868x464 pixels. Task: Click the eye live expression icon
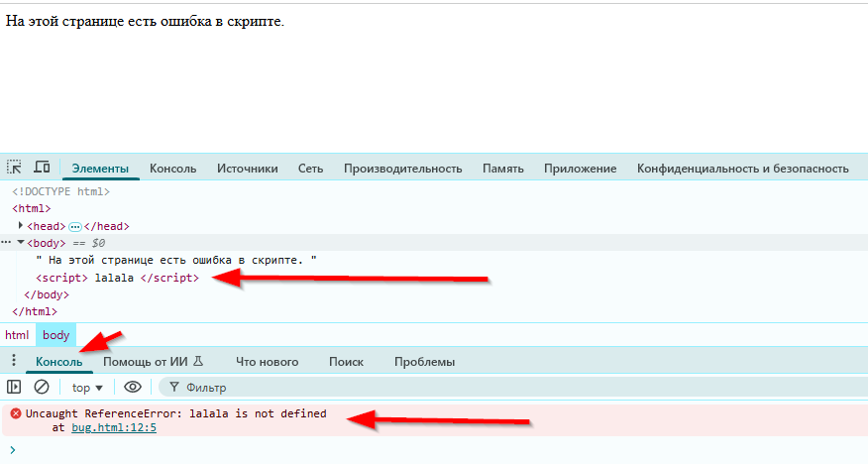[133, 387]
